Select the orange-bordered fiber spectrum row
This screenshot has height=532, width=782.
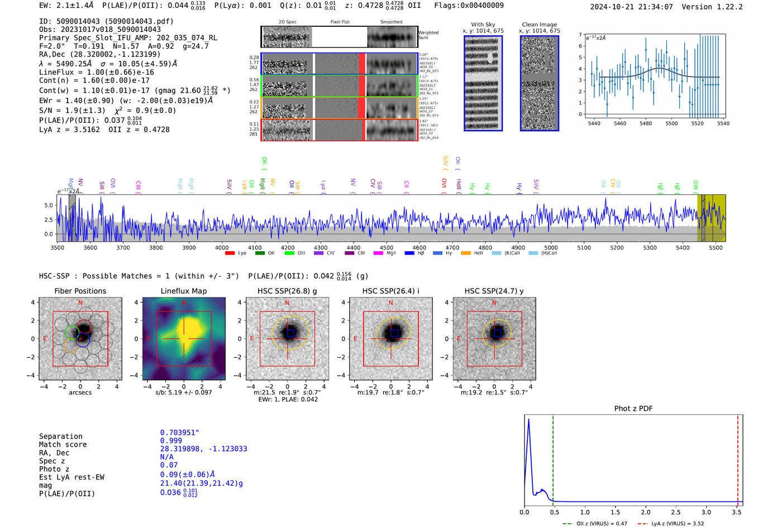tap(340, 108)
